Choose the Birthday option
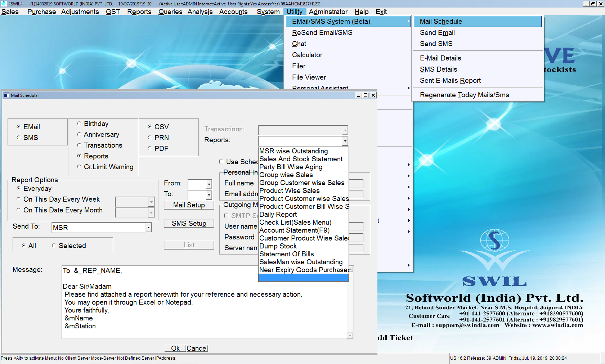The height and width of the screenshot is (364, 605). coord(79,123)
